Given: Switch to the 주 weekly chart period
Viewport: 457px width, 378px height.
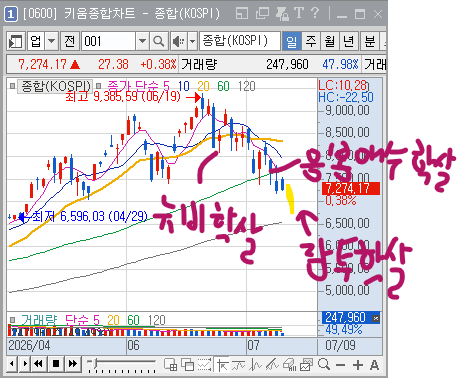Looking at the screenshot, I should (x=311, y=41).
